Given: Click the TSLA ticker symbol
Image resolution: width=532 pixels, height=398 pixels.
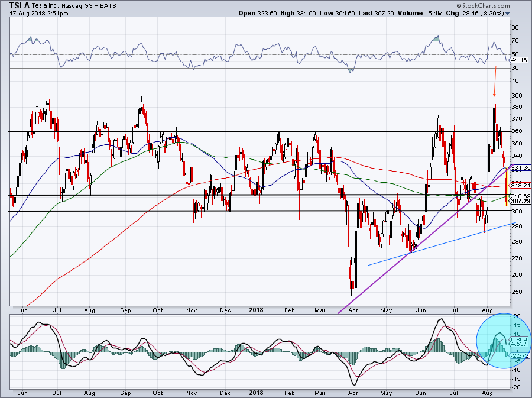Looking at the screenshot, I should (20, 5).
